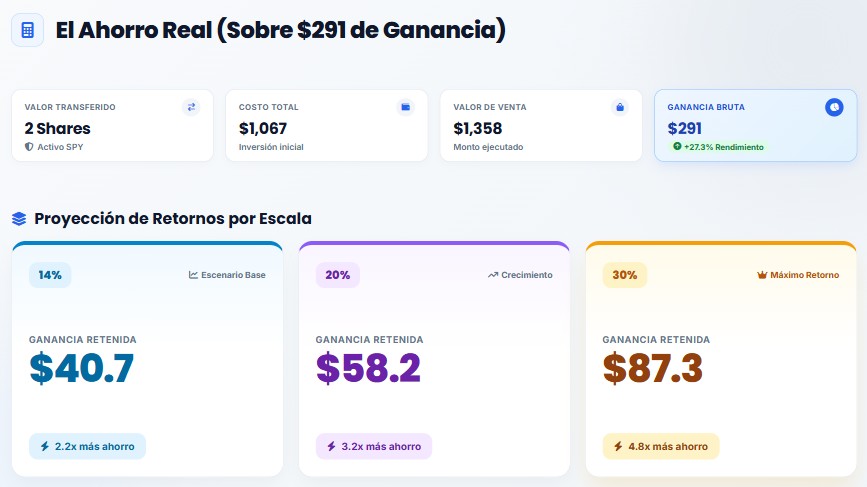The width and height of the screenshot is (867, 487).
Task: Click the layers icon beside Proyección de Retornos
Action: 19,219
